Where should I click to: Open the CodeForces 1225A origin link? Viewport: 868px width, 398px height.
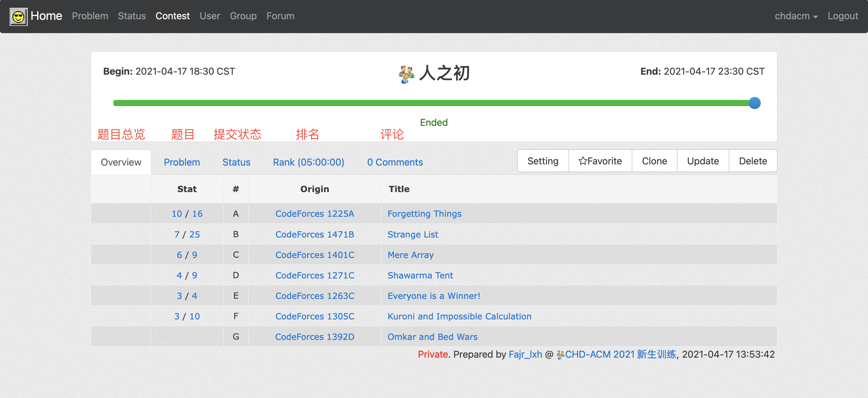pyautogui.click(x=314, y=214)
